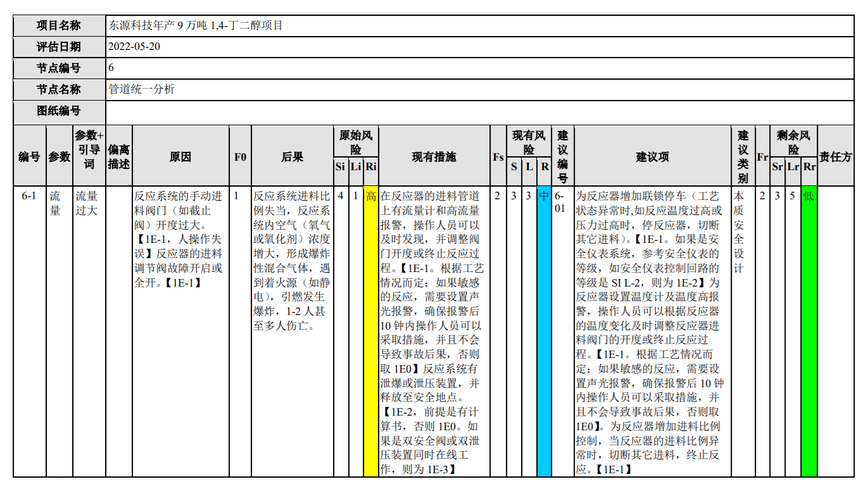This screenshot has height=484, width=868.
Task: Select row number cell 6-1
Action: click(30, 331)
